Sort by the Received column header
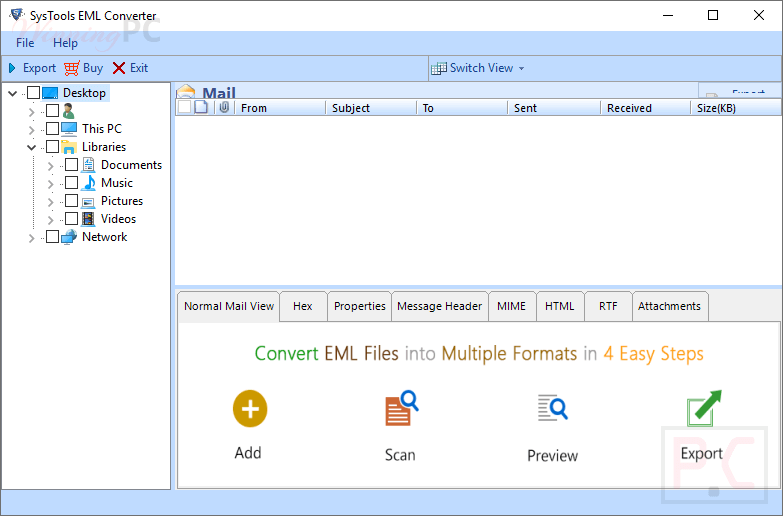The width and height of the screenshot is (783, 516). coord(645,108)
